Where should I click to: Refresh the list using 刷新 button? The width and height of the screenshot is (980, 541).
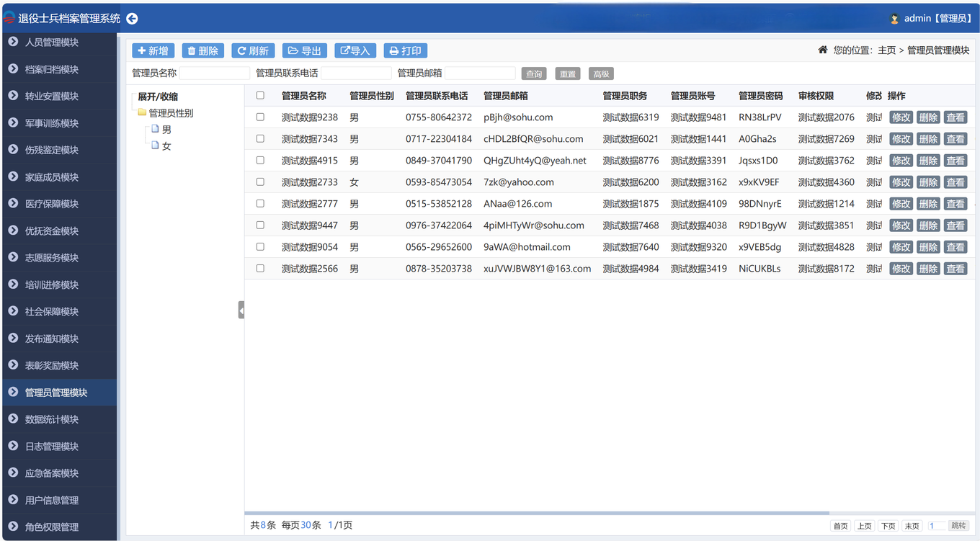tap(253, 50)
